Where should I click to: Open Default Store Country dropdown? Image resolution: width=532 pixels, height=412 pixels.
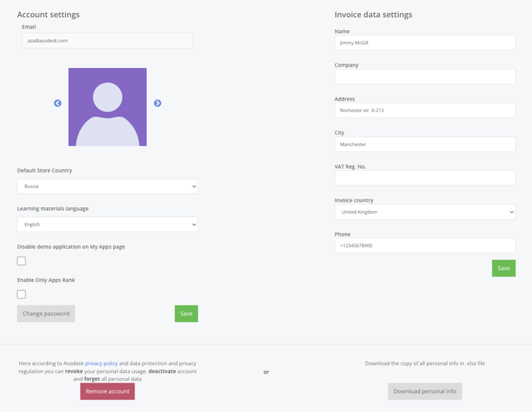[107, 186]
